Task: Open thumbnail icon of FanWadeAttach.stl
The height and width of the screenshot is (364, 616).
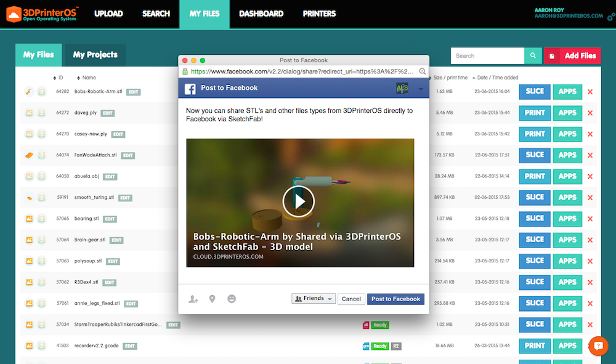Action: [x=29, y=155]
